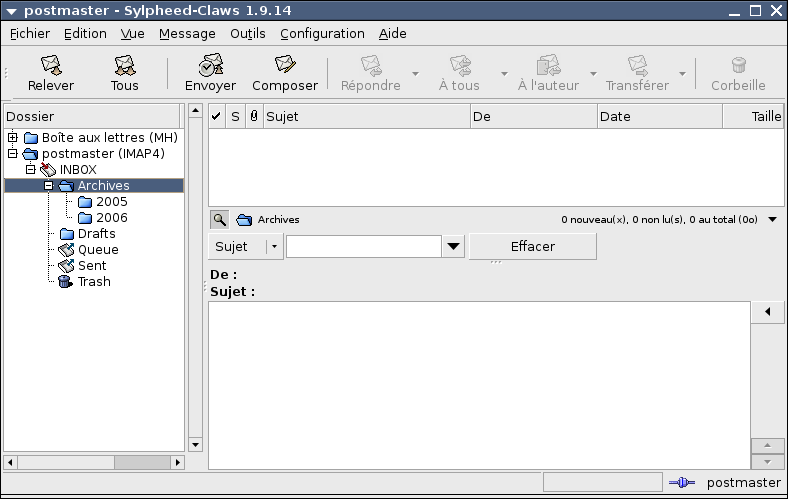Viewport: 788px width, 499px height.
Task: Open the À tous dropdown arrow
Action: coord(504,74)
